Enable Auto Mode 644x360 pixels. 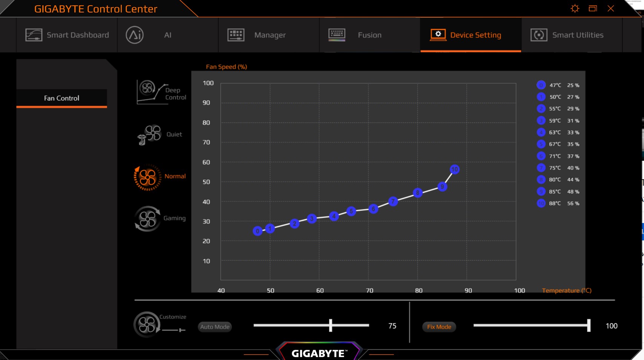(x=215, y=327)
